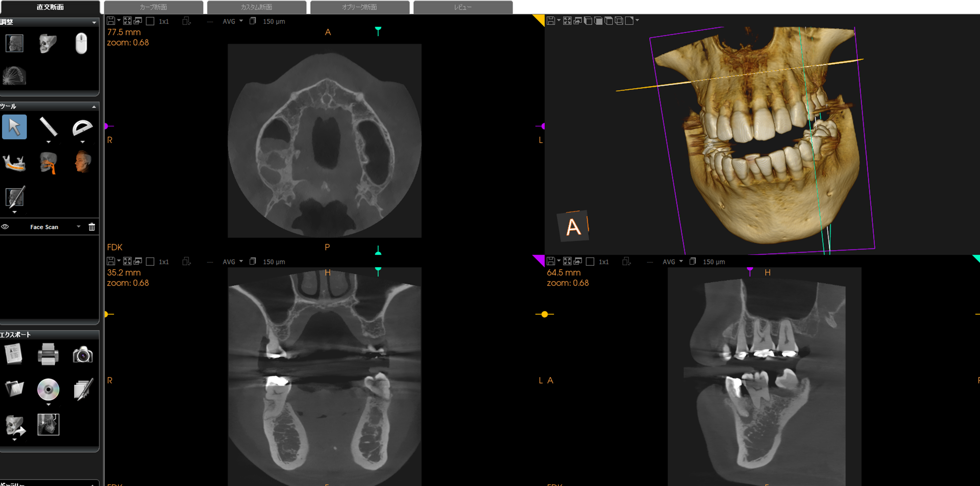Toggle Face Scan visibility eye icon
This screenshot has width=980, height=486.
[5, 227]
